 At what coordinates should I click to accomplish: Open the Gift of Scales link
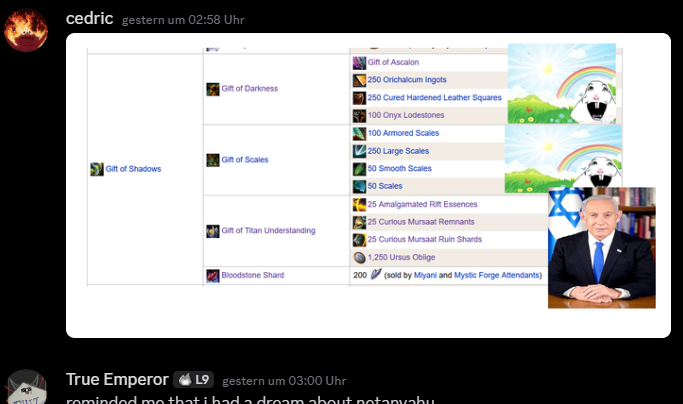pyautogui.click(x=245, y=160)
